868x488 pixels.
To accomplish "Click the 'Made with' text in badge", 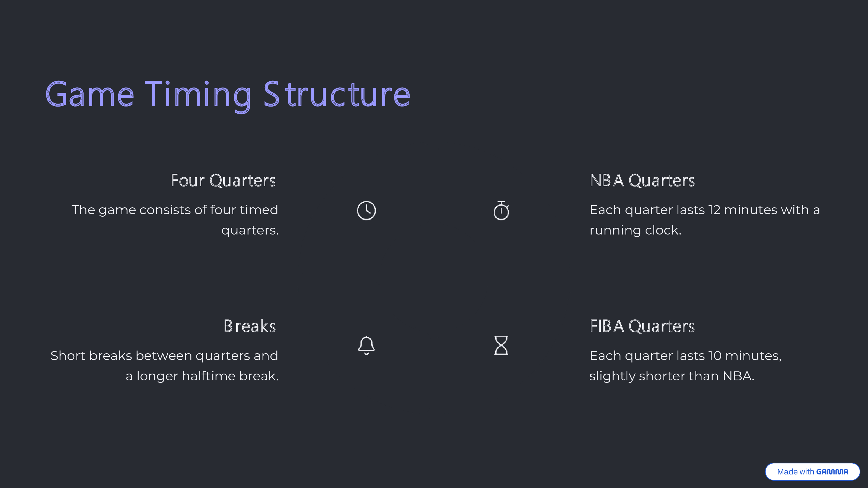I will (796, 471).
